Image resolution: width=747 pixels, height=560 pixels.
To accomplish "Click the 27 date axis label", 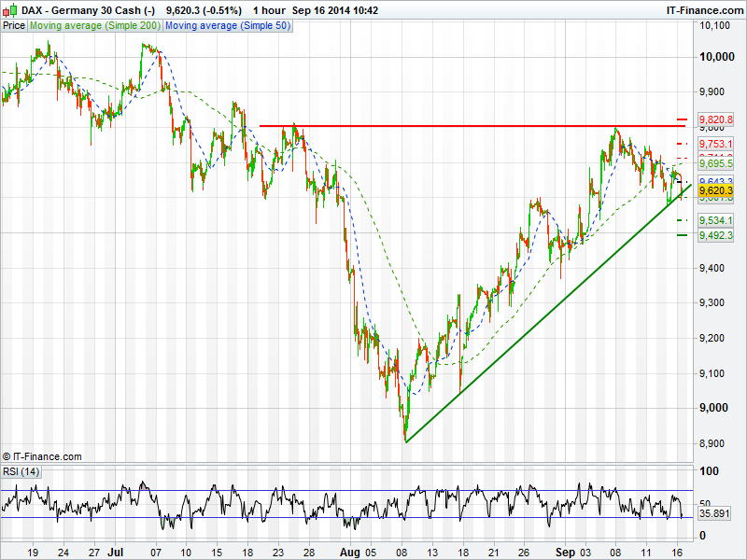I will (94, 553).
